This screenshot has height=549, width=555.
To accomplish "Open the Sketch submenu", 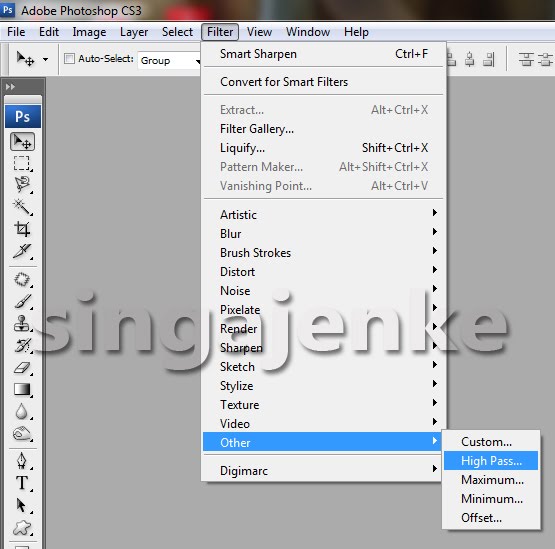I will (x=322, y=367).
